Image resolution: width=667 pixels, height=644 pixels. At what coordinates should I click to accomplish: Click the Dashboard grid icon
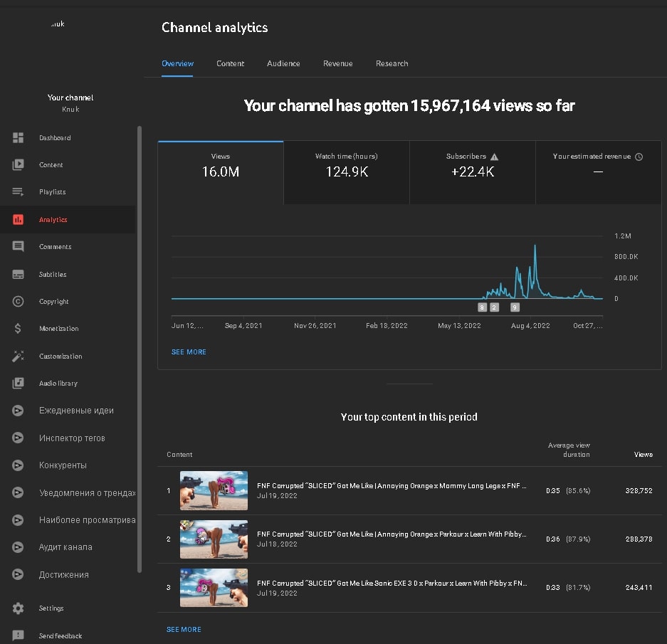tap(18, 138)
